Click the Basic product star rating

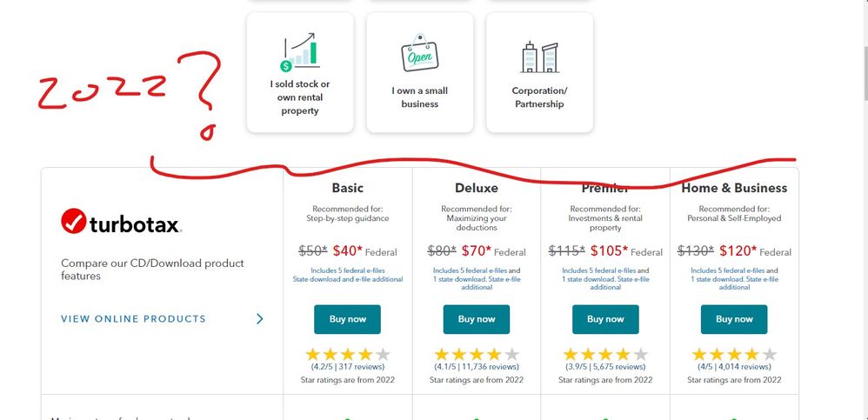[x=348, y=355]
